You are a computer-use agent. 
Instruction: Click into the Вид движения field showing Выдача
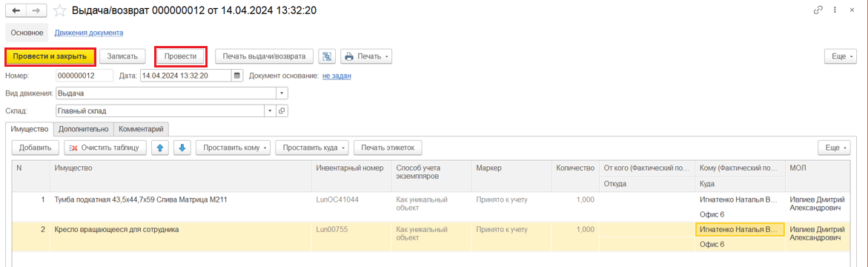[x=166, y=93]
